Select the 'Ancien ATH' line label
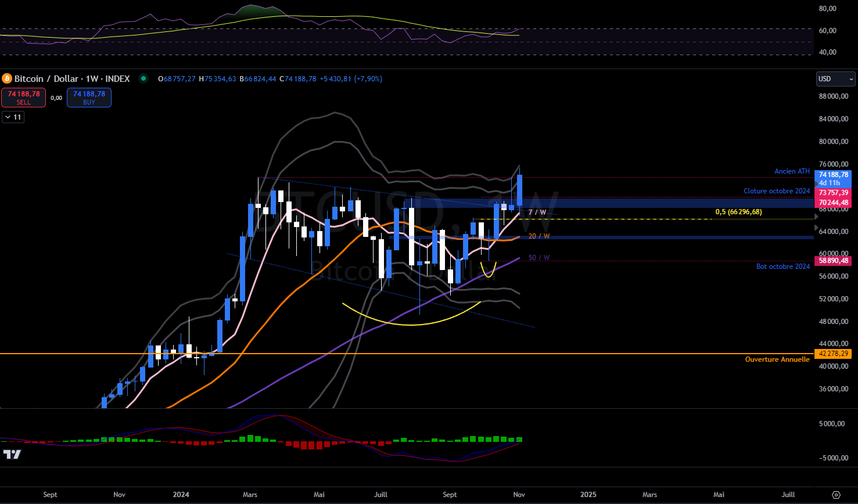858x504 pixels. pyautogui.click(x=792, y=171)
